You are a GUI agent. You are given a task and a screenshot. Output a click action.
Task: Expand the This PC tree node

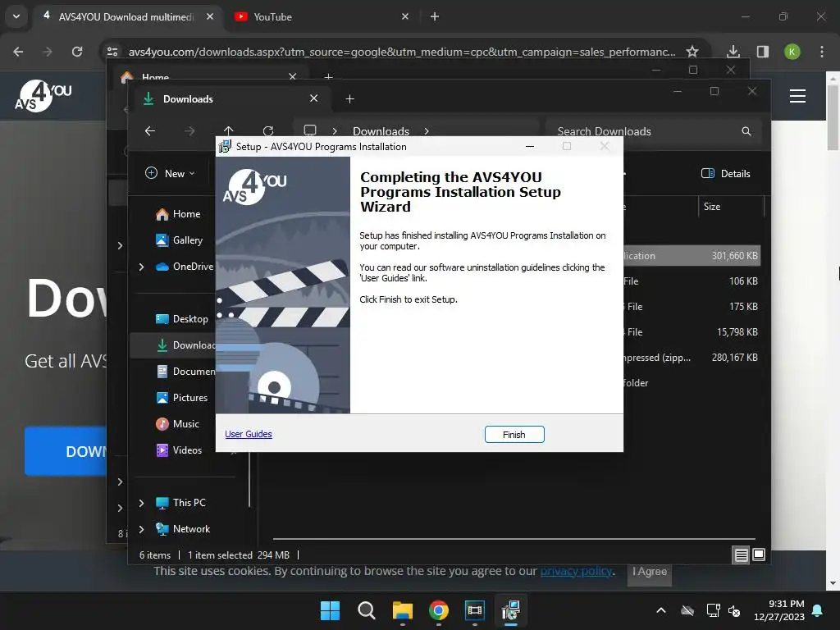coord(141,503)
